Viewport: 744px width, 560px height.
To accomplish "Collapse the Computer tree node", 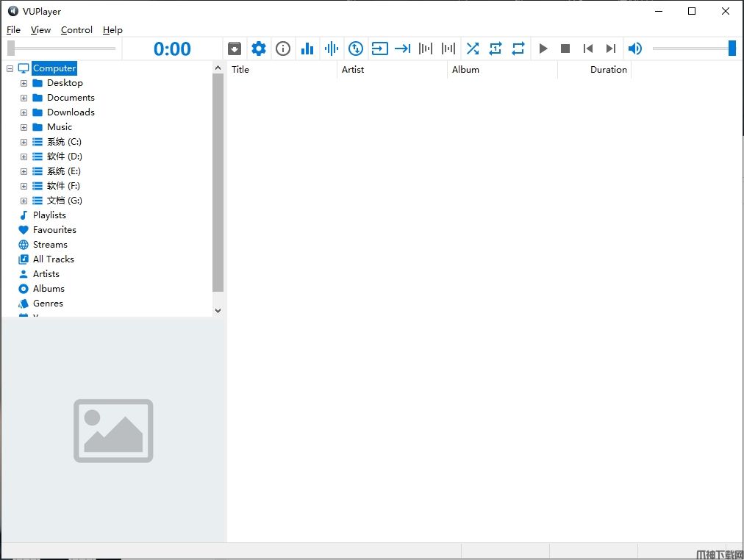I will pyautogui.click(x=10, y=68).
